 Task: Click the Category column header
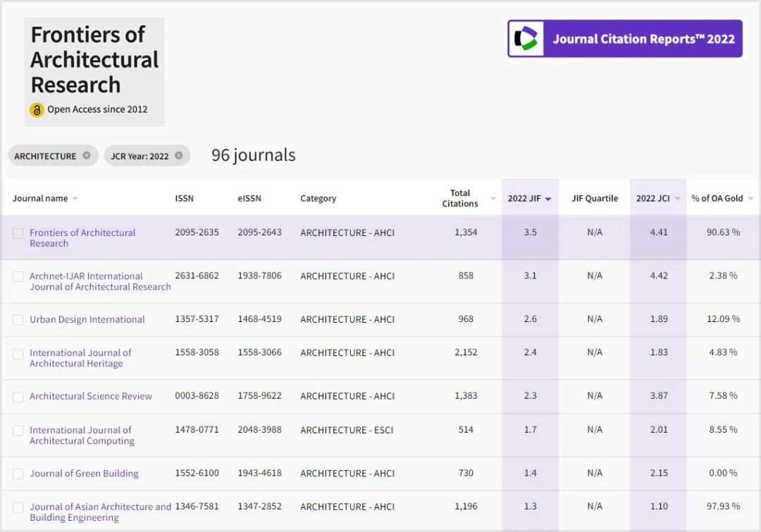click(x=318, y=199)
